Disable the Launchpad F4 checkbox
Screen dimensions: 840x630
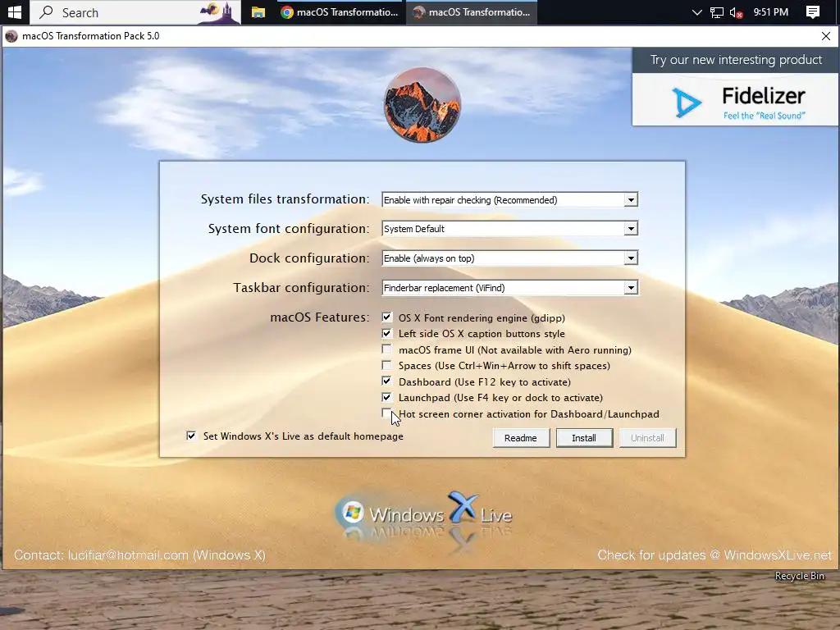tap(386, 398)
